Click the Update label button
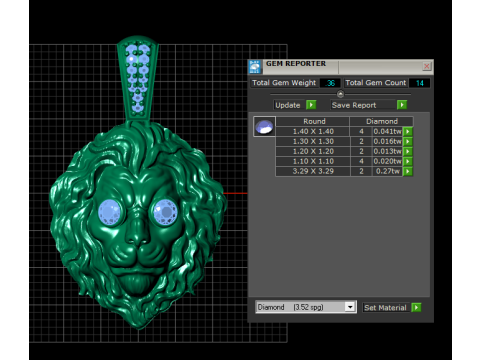The height and width of the screenshot is (360, 480). [288, 105]
